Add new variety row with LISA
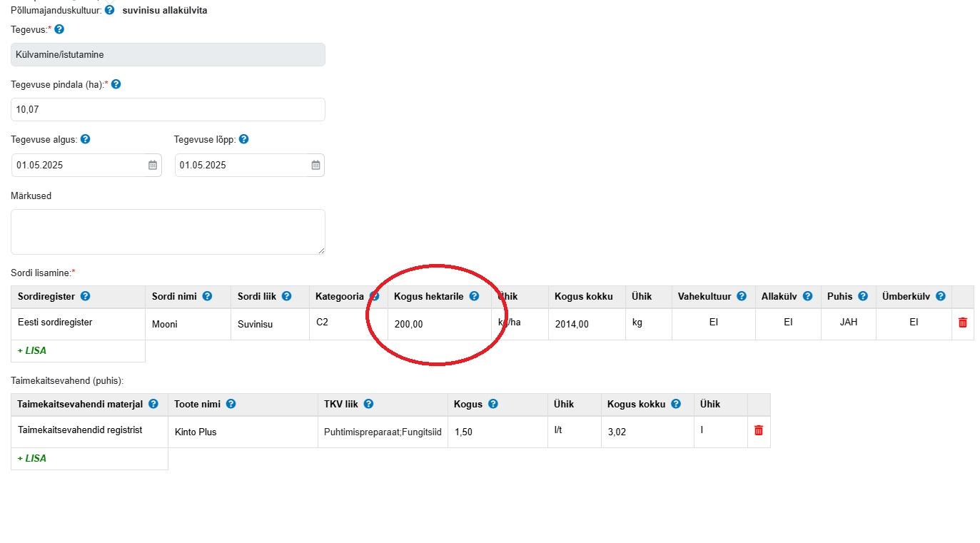The height and width of the screenshot is (543, 980). pos(32,350)
